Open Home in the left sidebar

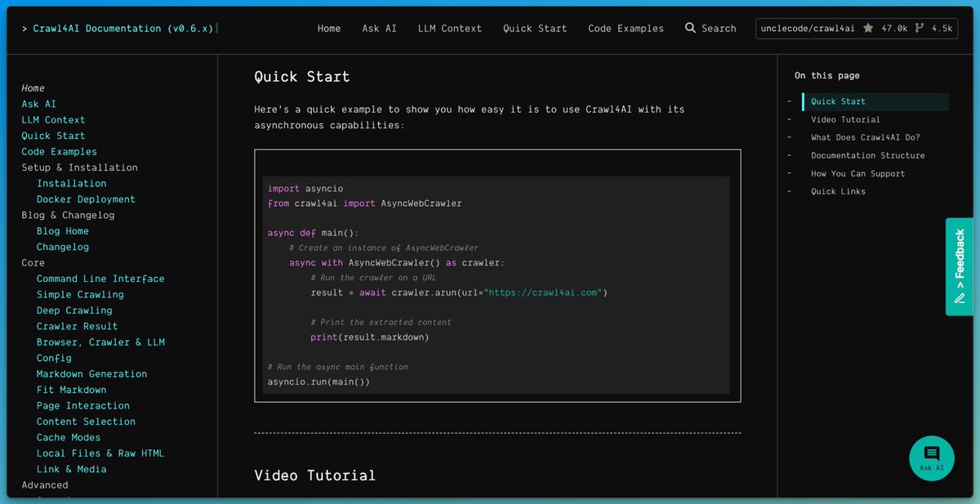point(33,88)
